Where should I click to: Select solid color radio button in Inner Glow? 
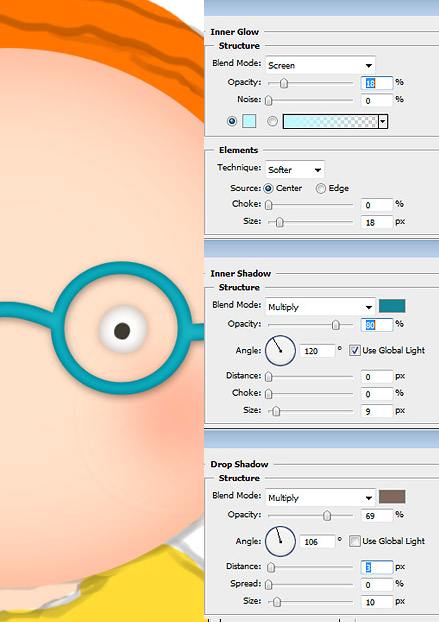(x=232, y=121)
